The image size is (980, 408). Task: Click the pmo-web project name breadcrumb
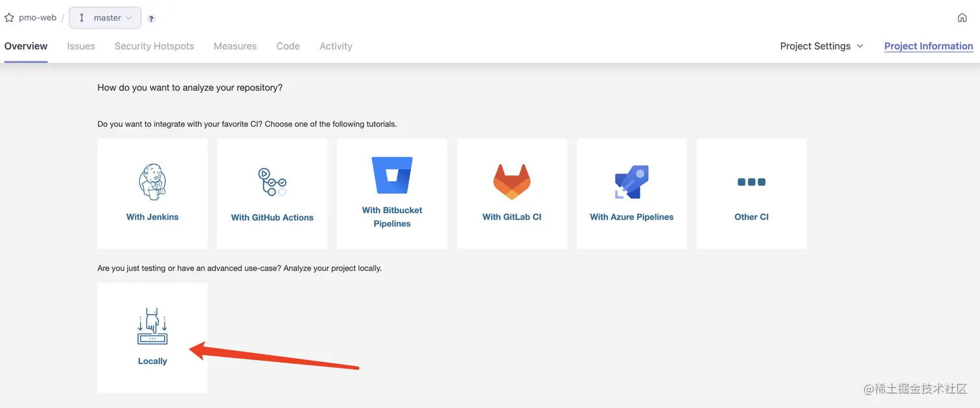38,18
